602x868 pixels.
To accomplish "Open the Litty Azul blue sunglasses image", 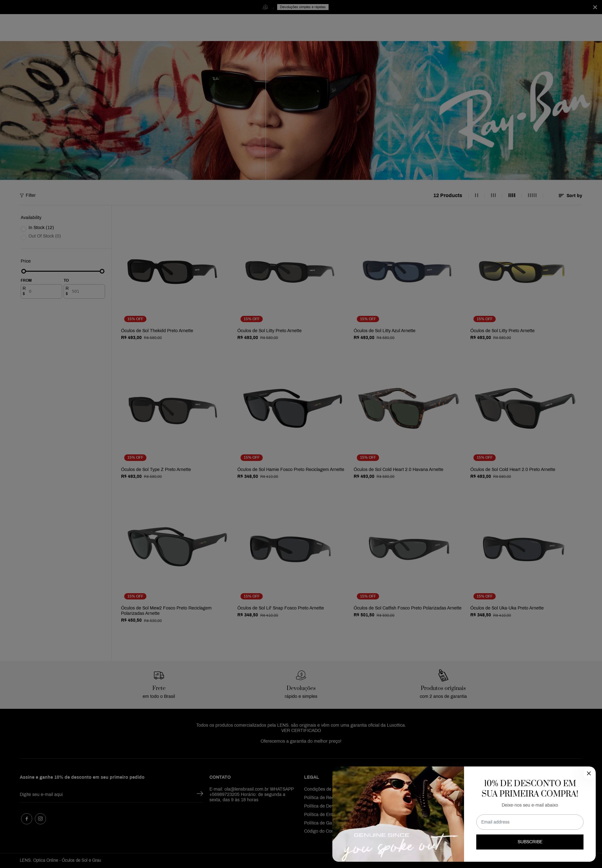I will (x=407, y=271).
